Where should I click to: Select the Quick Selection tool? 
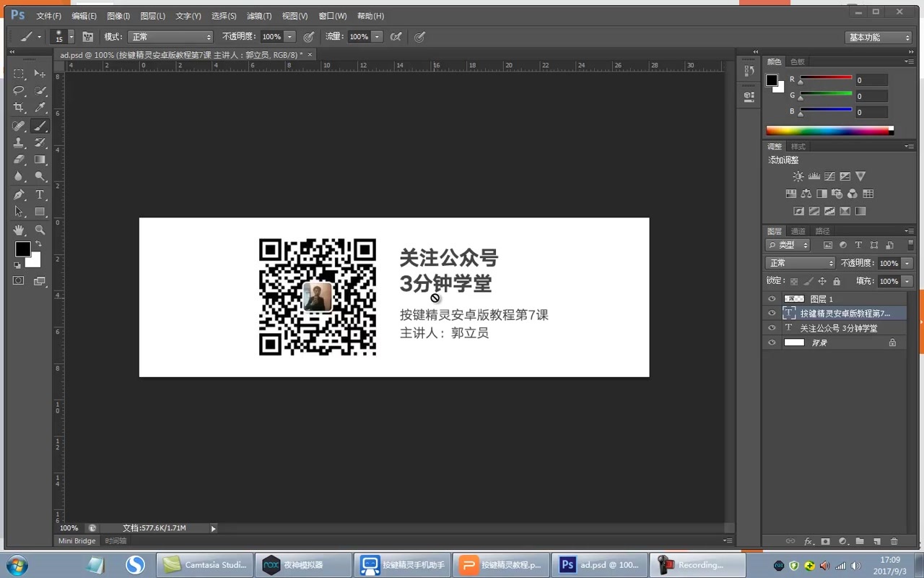point(40,91)
